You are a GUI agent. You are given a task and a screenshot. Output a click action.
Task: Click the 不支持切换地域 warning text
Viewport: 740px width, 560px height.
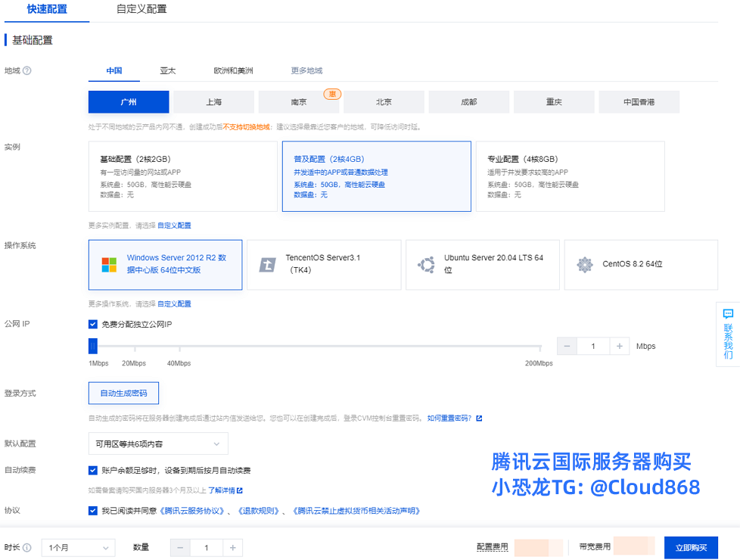247,127
